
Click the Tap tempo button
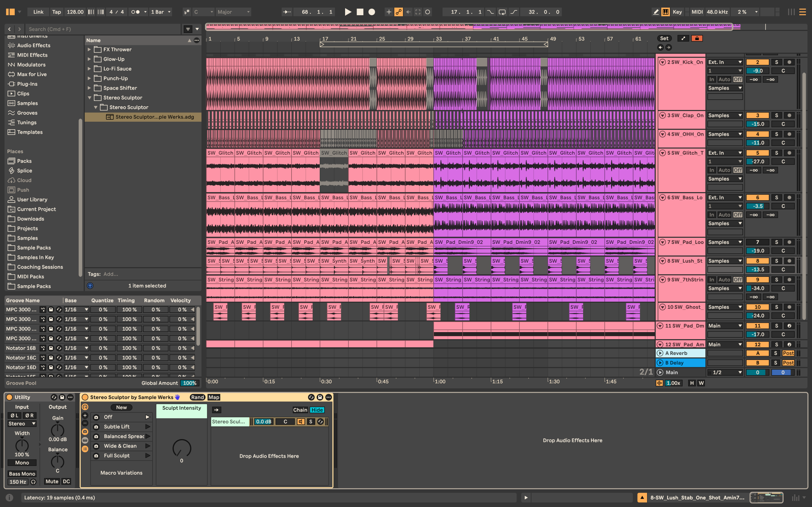tap(56, 12)
